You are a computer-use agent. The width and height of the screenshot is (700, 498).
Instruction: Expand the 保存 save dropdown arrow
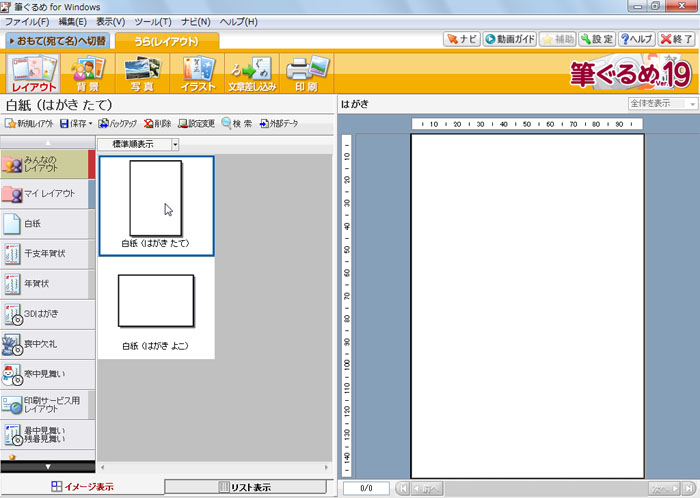coord(90,123)
